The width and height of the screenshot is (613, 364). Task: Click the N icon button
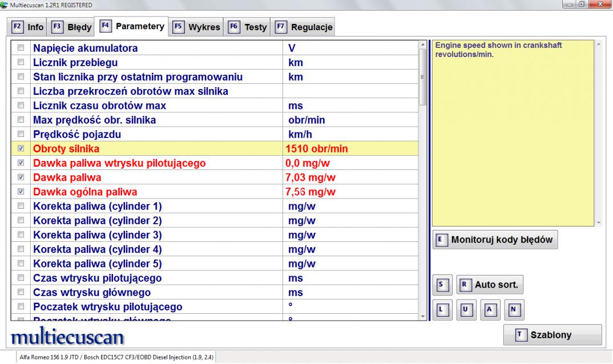513,309
